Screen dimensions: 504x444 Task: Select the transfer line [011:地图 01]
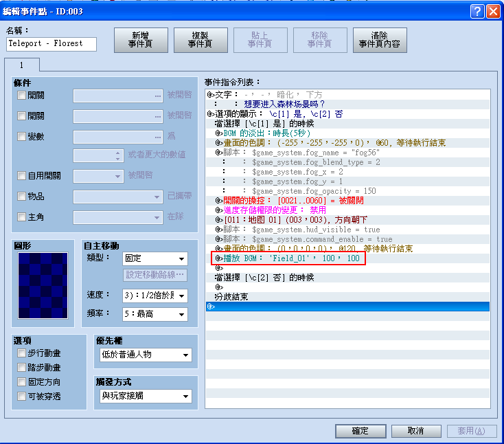click(347, 220)
